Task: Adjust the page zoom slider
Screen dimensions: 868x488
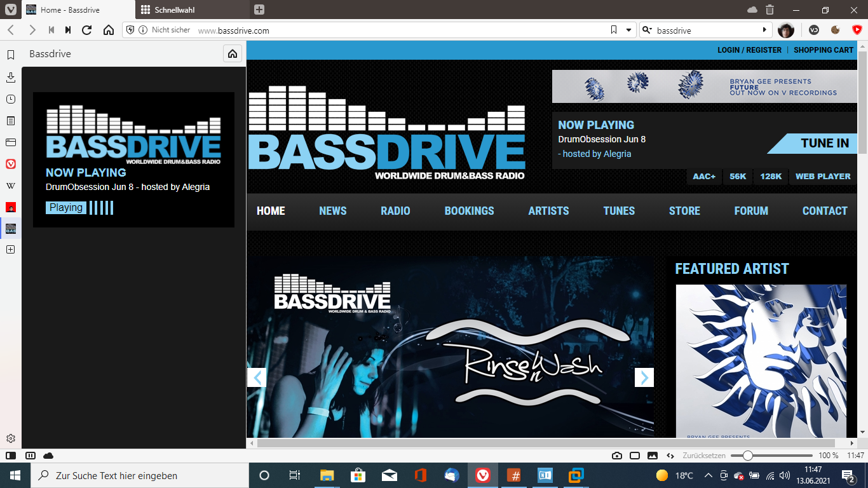Action: tap(771, 456)
